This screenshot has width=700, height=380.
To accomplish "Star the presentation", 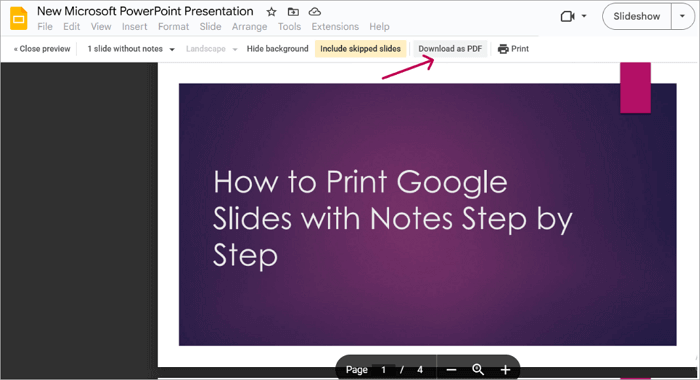I will coord(271,12).
